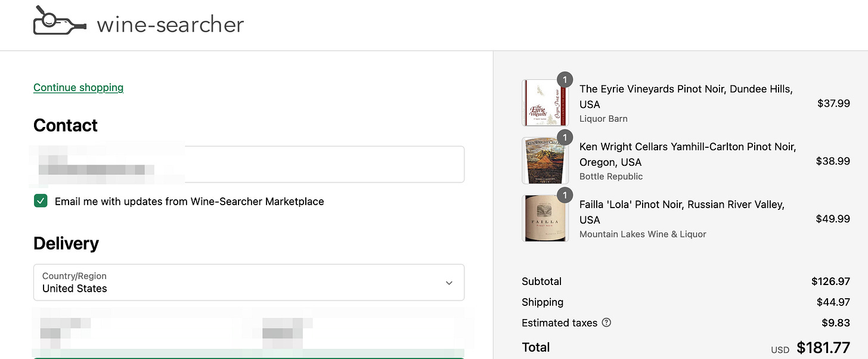Select Failla 'Lola' Pinot Noir title
This screenshot has width=868, height=359.
point(682,212)
